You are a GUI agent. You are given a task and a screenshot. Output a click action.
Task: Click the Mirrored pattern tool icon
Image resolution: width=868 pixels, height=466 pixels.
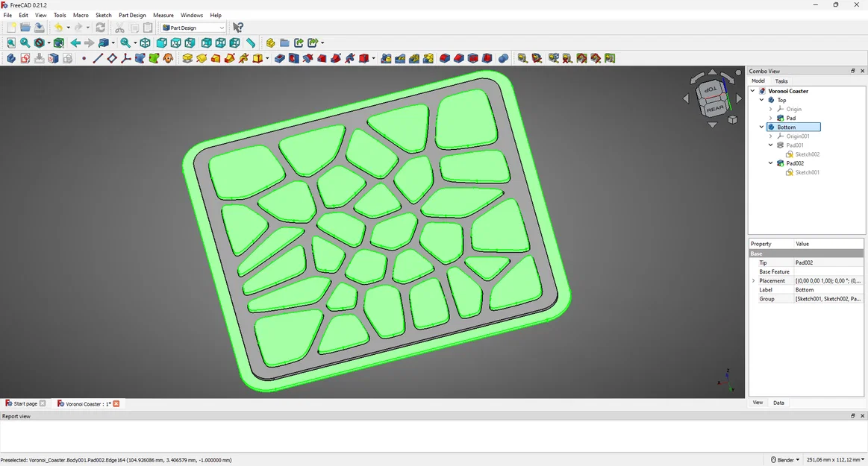click(386, 58)
